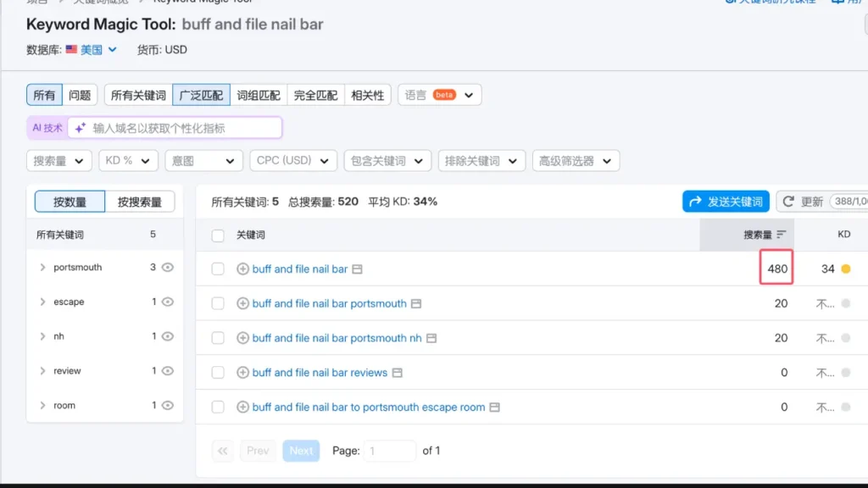Click the refresh icon on 更新 button
Image resolution: width=868 pixels, height=488 pixels.
[x=788, y=202]
